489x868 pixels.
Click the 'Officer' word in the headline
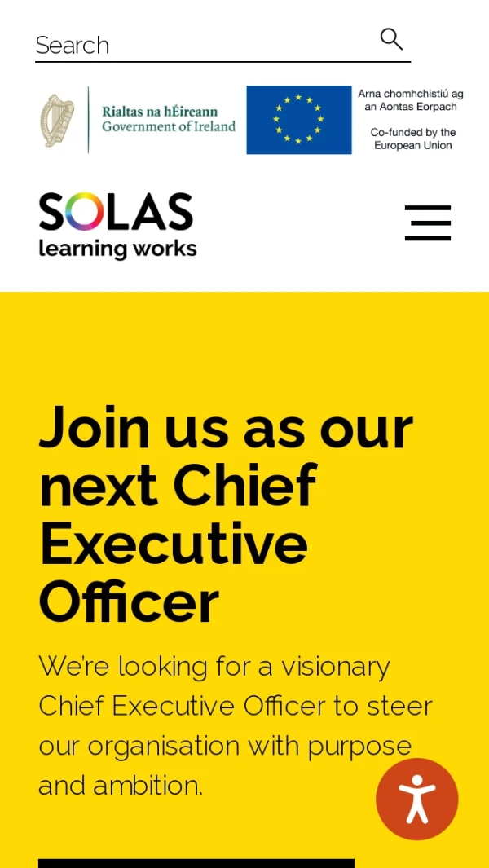[x=129, y=603]
